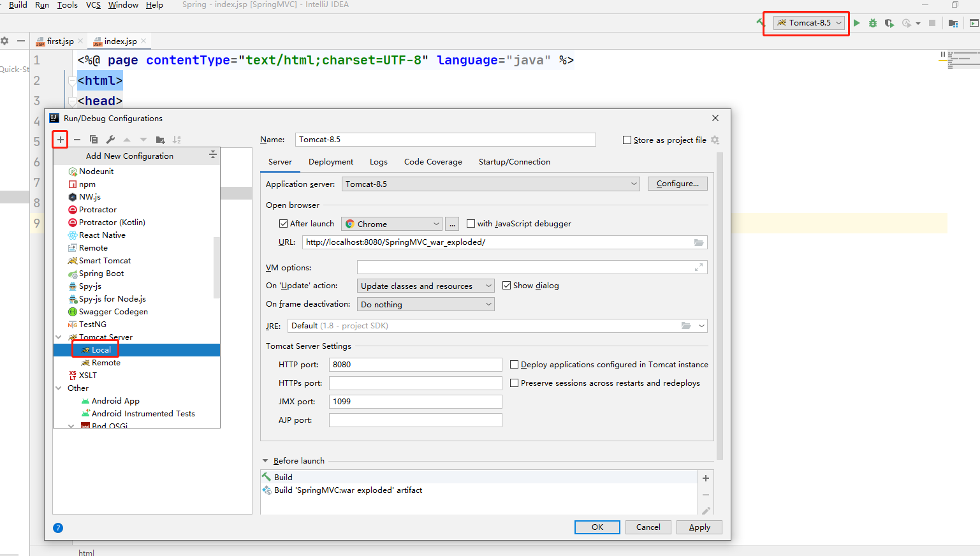This screenshot has height=556, width=980.
Task: Open the Startup/Connection tab
Action: pos(515,162)
